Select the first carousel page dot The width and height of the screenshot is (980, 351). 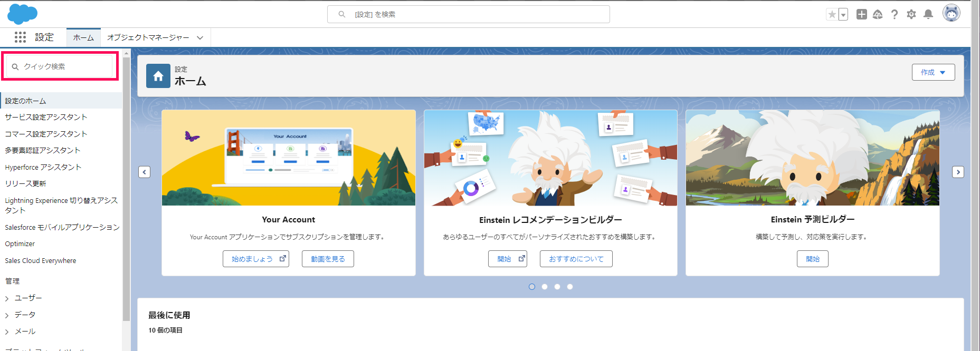532,287
